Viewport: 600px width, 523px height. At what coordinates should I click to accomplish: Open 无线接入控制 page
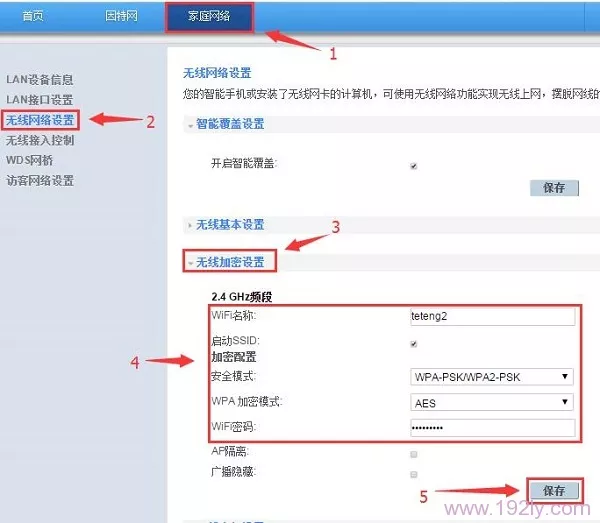coord(40,140)
